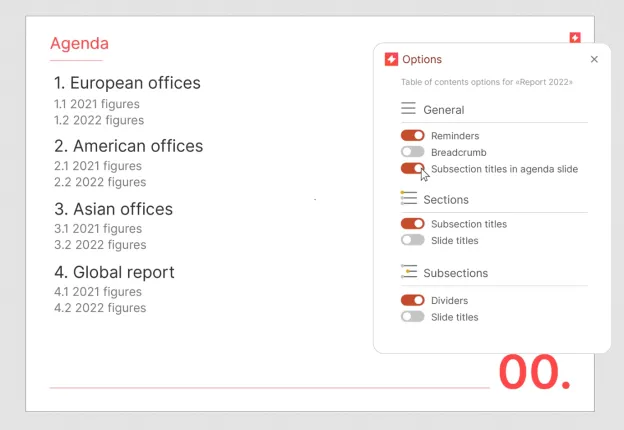This screenshot has width=624, height=430.
Task: Close the Options panel
Action: 594,59
